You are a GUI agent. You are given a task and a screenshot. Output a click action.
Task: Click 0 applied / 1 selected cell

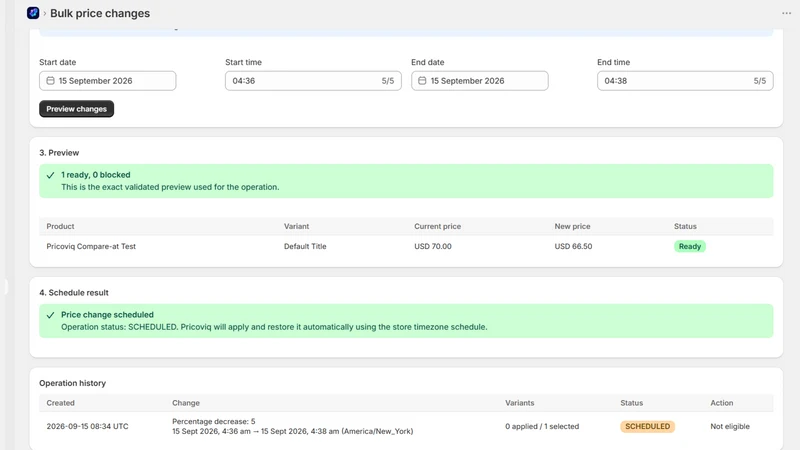click(x=542, y=426)
